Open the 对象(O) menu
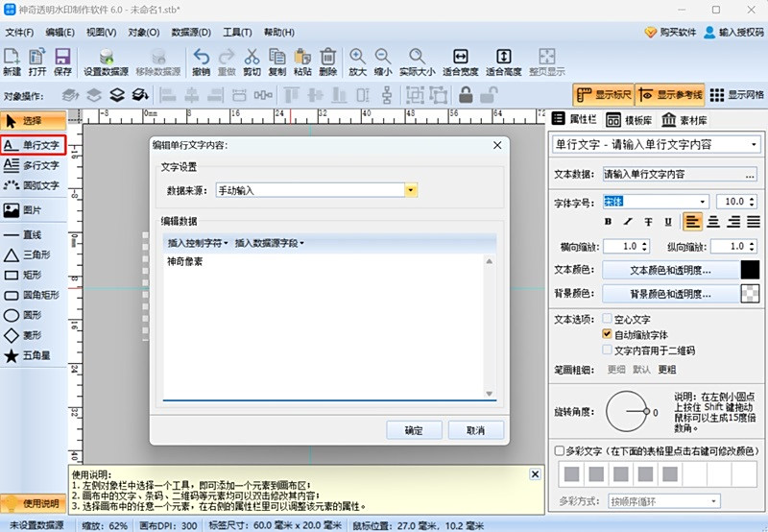This screenshot has height=532, width=768. 143,33
